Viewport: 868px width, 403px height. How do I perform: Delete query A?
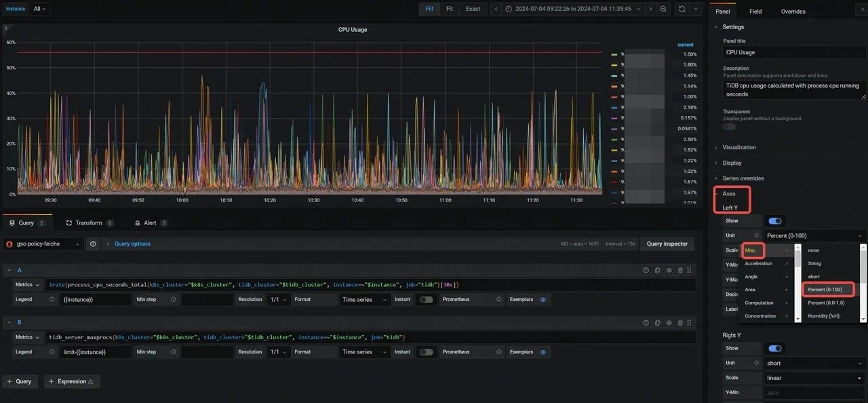(x=680, y=270)
